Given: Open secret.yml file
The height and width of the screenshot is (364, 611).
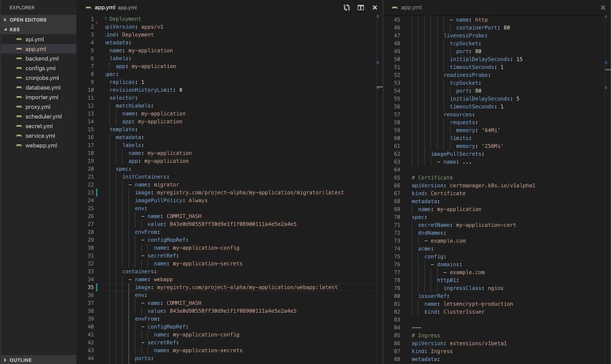Looking at the screenshot, I should [x=38, y=126].
